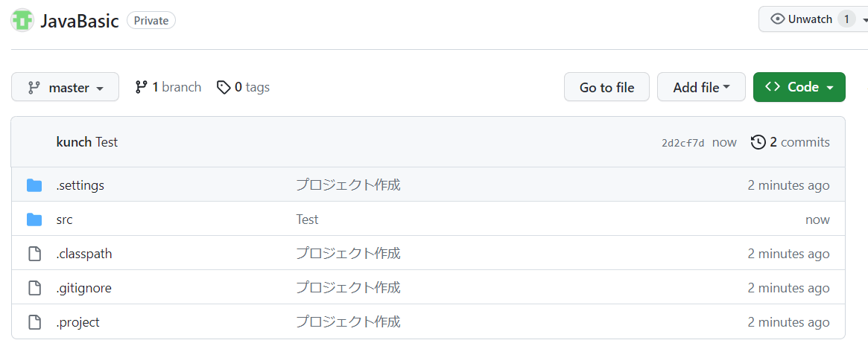
Task: Click the .gitignore file icon
Action: point(34,288)
